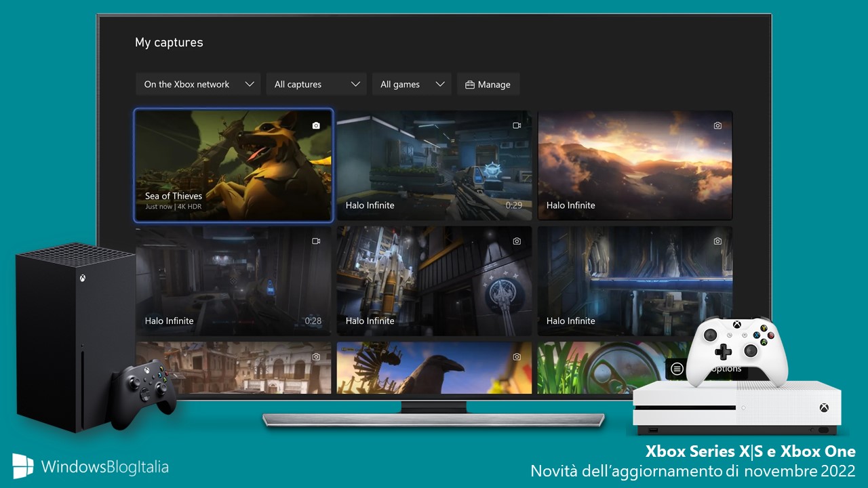Screen dimensions: 868x488
Task: Open the 'All games' filter dropdown
Action: coord(412,84)
